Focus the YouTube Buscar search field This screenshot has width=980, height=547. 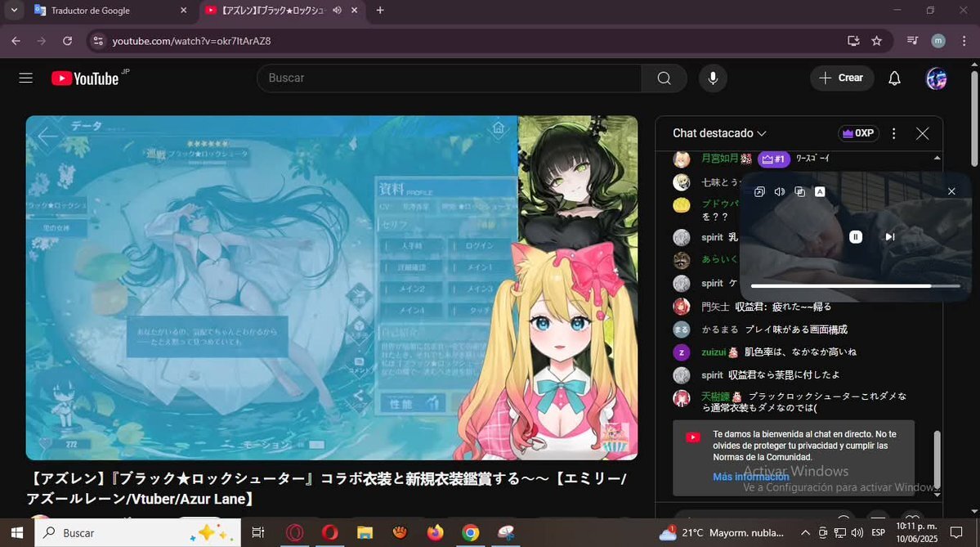pos(449,78)
